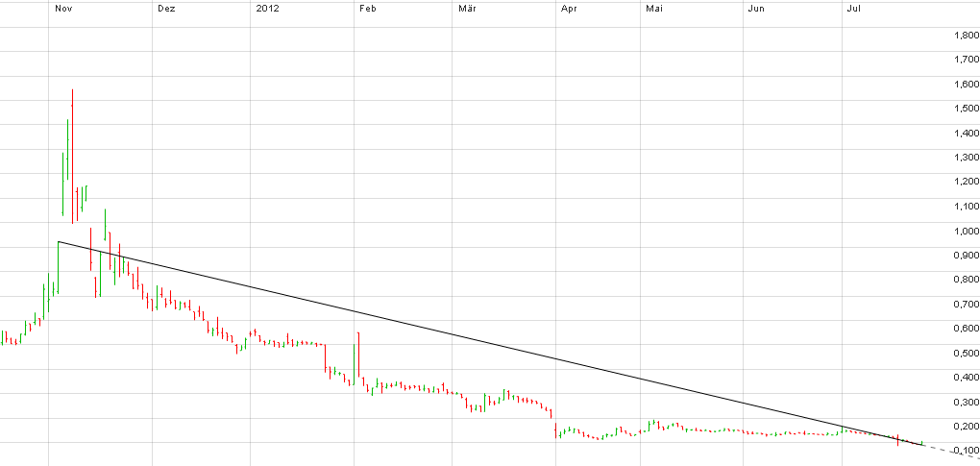Click the tallest red candle at the November peak
Image resolution: width=980 pixels, height=466 pixels.
tap(72, 157)
